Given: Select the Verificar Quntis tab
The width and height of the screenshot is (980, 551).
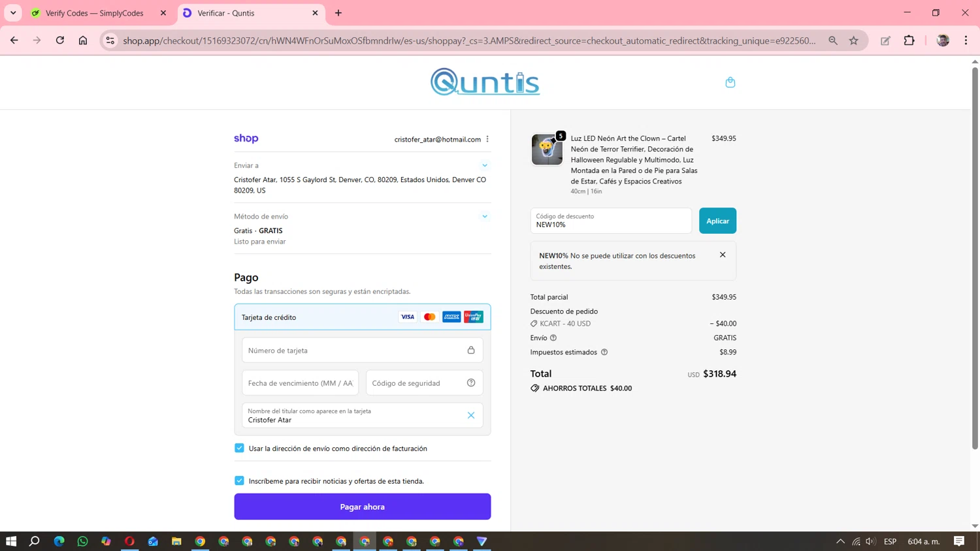Looking at the screenshot, I should tap(251, 13).
